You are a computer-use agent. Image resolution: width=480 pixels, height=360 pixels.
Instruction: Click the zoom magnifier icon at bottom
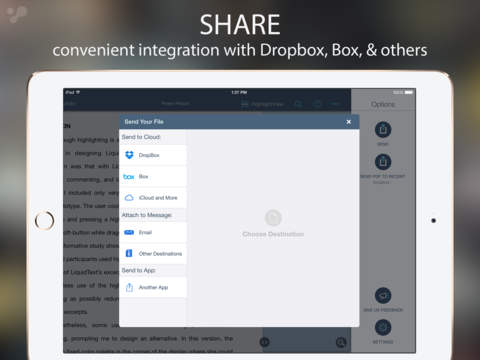pos(341,342)
